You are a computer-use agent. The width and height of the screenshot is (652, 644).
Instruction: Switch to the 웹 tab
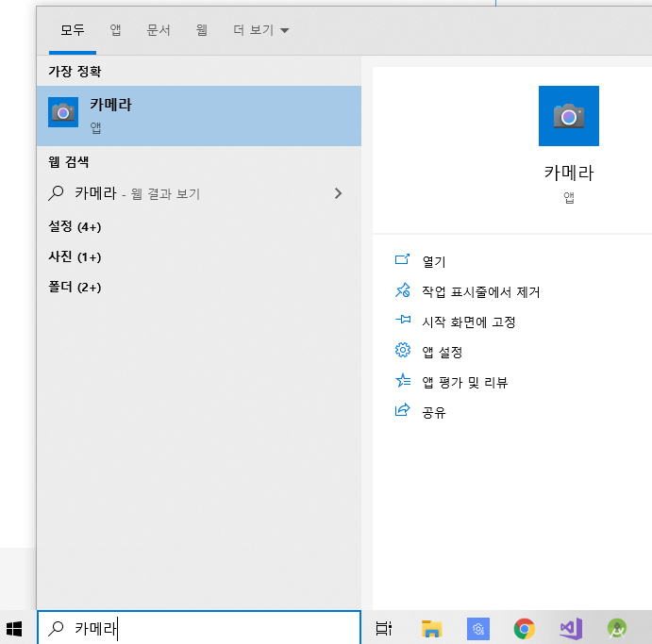tap(202, 30)
